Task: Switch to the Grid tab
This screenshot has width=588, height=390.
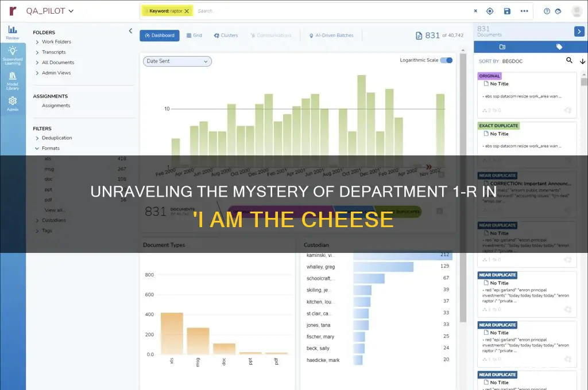Action: [x=194, y=35]
